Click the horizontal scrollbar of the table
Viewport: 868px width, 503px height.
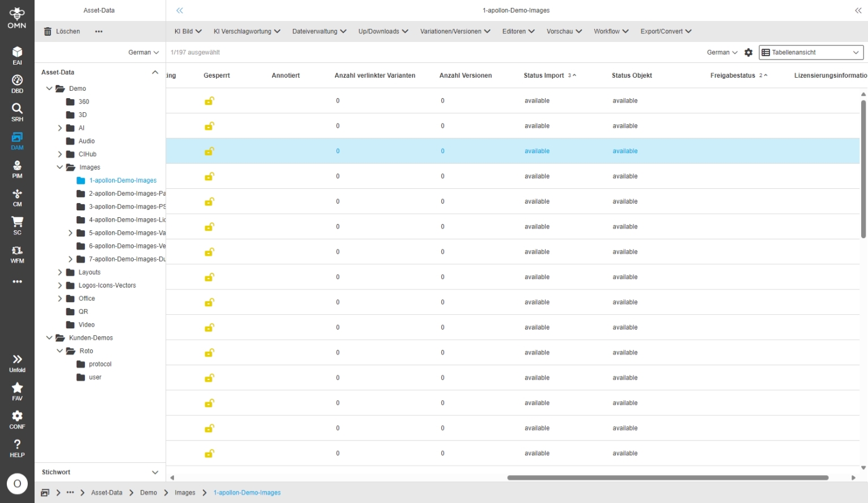(x=667, y=477)
